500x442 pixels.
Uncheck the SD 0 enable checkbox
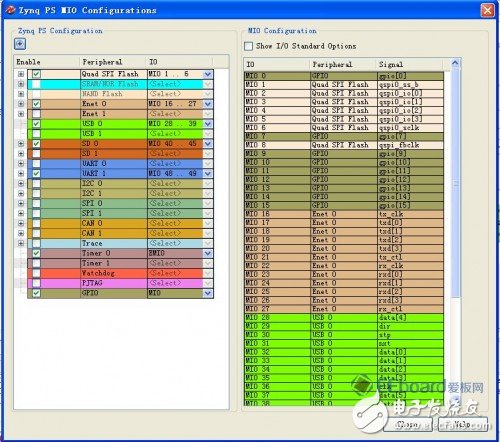pos(36,144)
